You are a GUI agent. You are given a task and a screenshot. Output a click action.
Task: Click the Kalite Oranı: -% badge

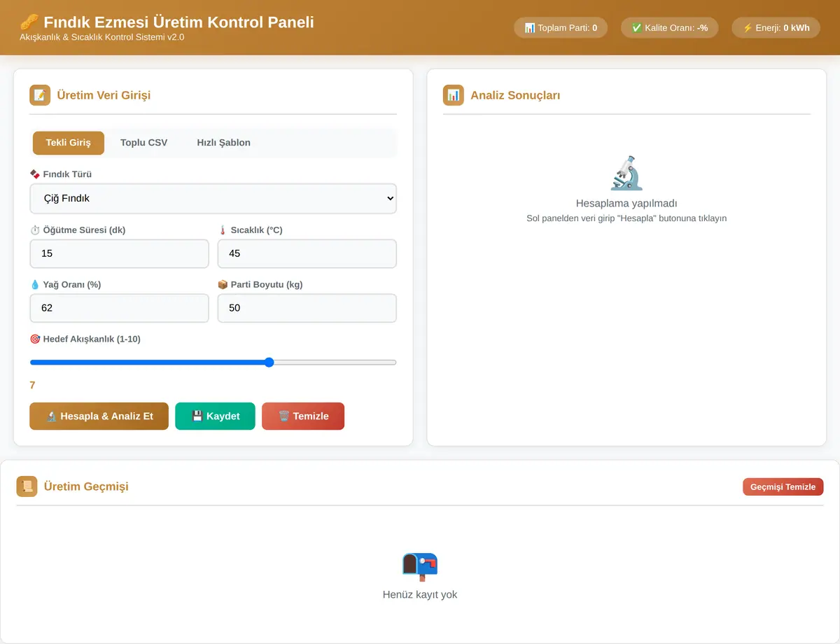pos(670,28)
